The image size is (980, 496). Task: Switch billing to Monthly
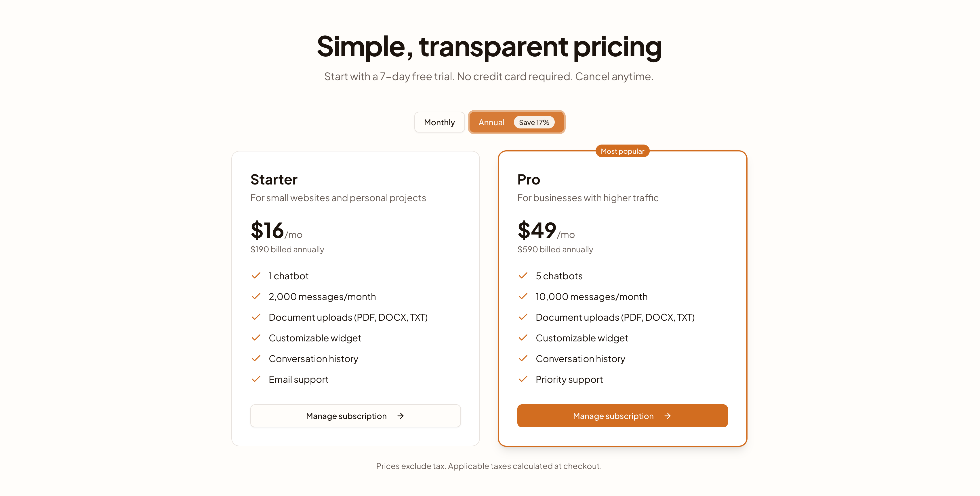[439, 122]
